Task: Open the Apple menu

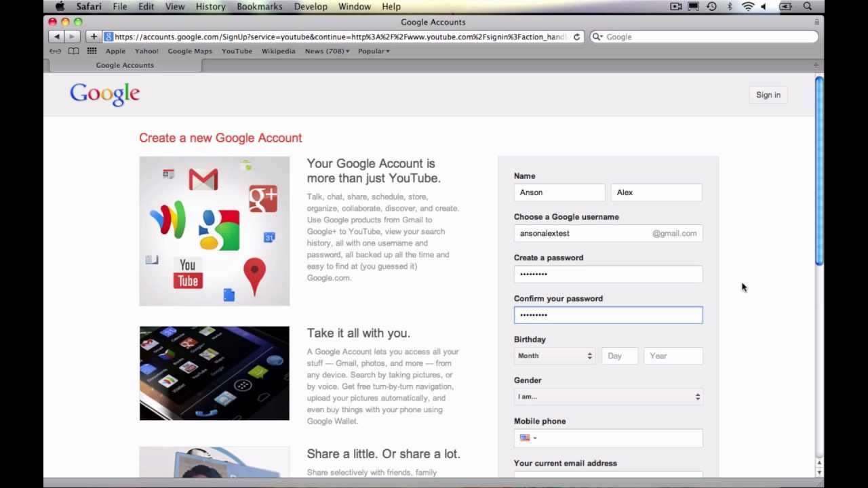Action: point(60,6)
